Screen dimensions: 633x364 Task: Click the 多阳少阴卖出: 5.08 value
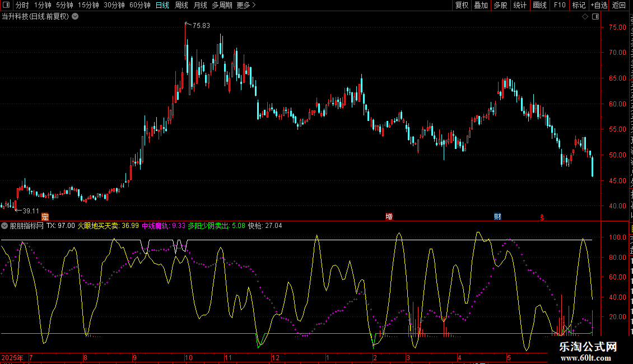click(x=216, y=226)
